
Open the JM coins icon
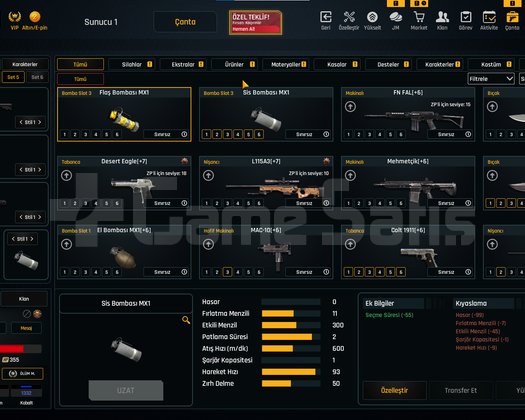[x=395, y=17]
